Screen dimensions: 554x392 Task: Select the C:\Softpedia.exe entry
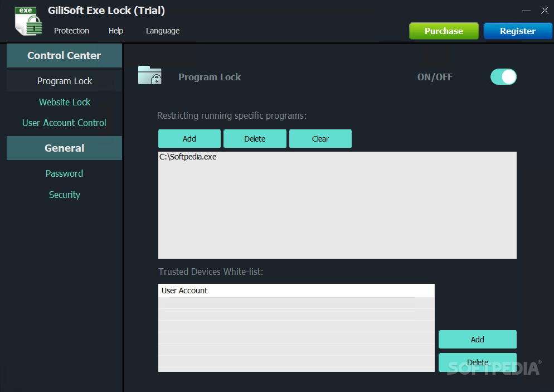click(188, 157)
